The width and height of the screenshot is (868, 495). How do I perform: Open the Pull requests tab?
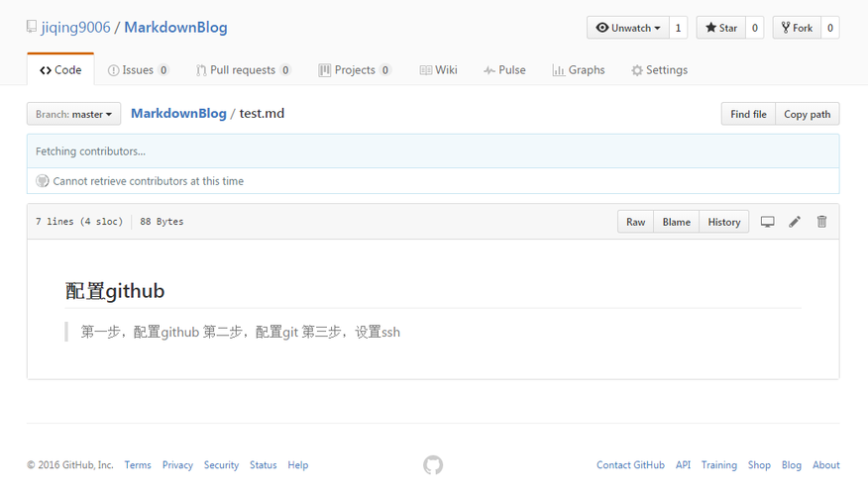point(243,70)
